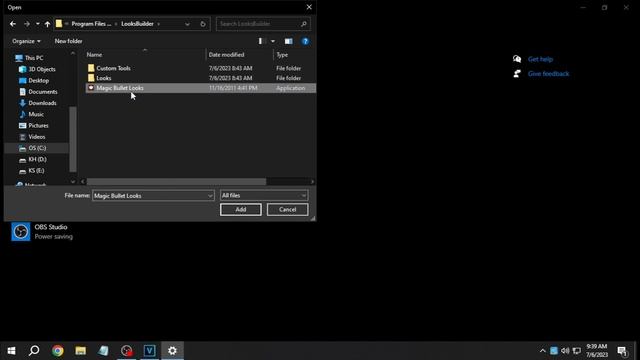Open the notification center
The image size is (640, 360).
tap(622, 351)
